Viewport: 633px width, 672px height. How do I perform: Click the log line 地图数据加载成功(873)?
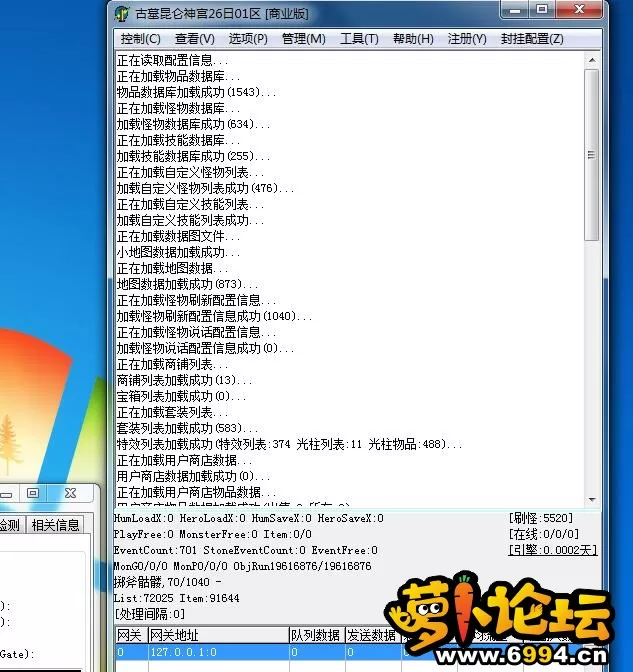pos(187,284)
